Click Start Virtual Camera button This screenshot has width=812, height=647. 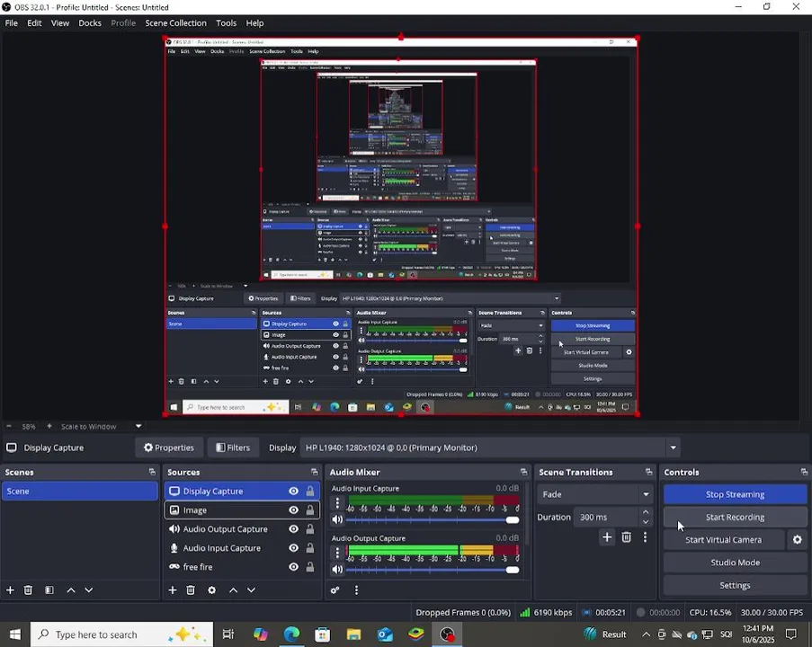[724, 540]
